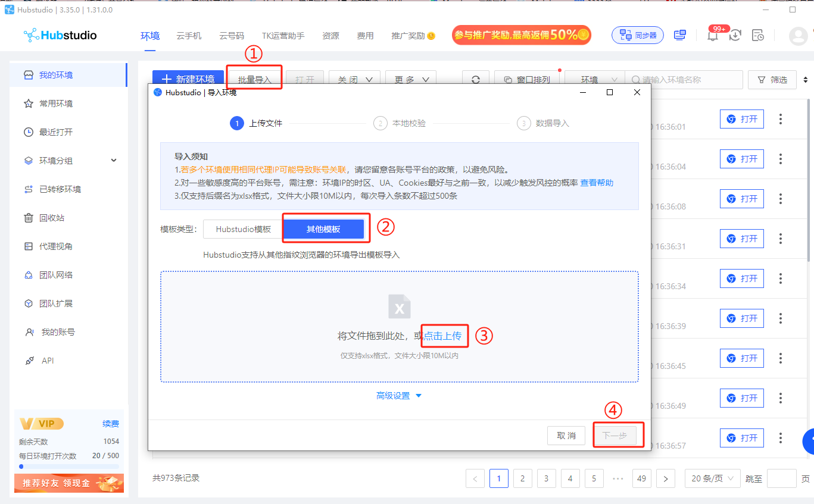
Task: Switch to the 云手机 top navigation tab
Action: point(189,36)
